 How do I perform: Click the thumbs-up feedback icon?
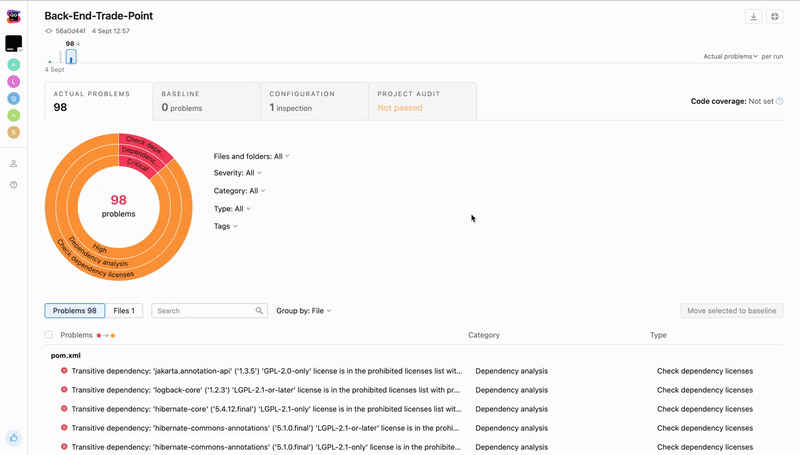click(14, 437)
